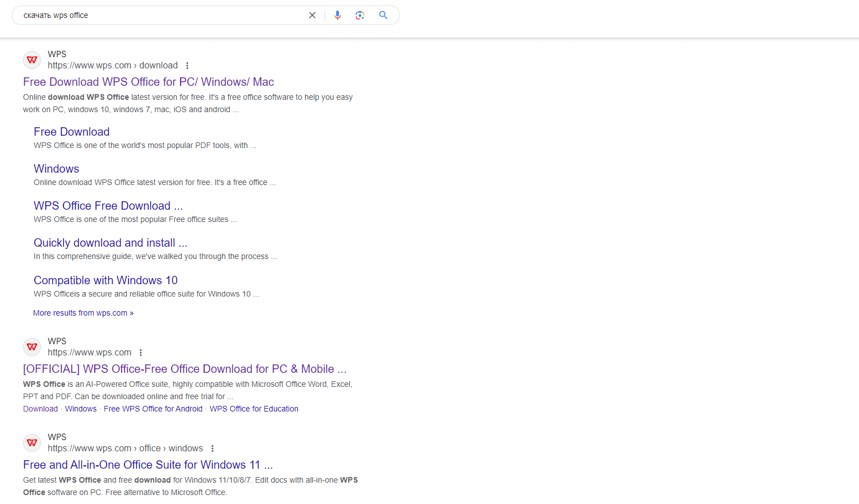
Task: Open "Free Download WPS Office for PC/ Windows/ Mac"
Action: point(148,82)
